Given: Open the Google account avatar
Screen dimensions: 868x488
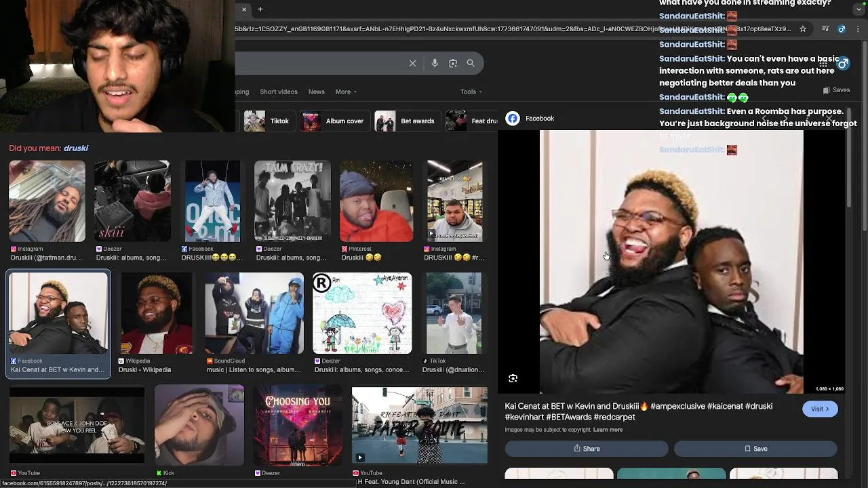Looking at the screenshot, I should 843,64.
